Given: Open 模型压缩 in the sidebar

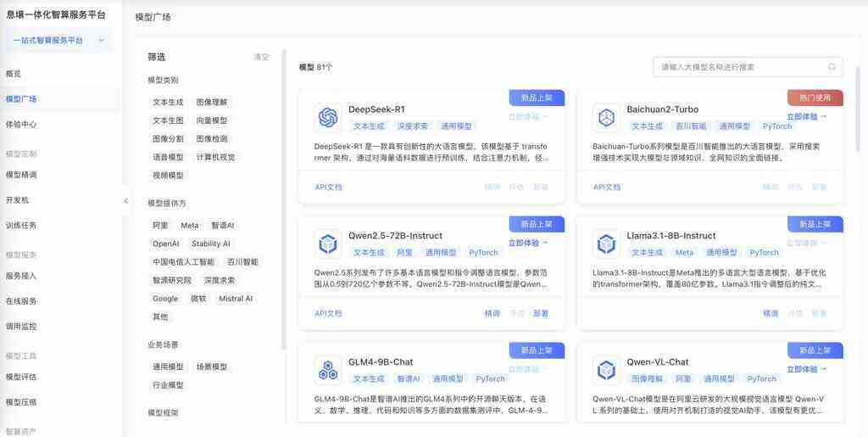Looking at the screenshot, I should tap(21, 403).
